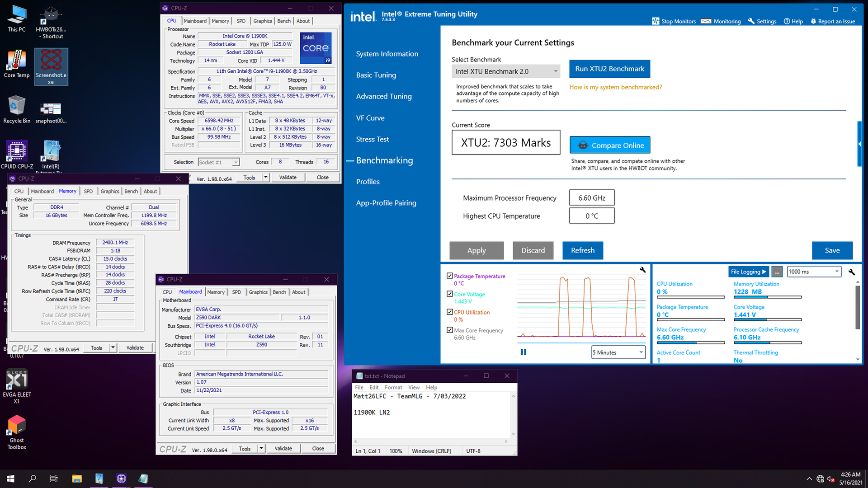Screen dimensions: 868x488
Task: Open EVGA ELEET X1 desktop icon
Action: pos(17,386)
